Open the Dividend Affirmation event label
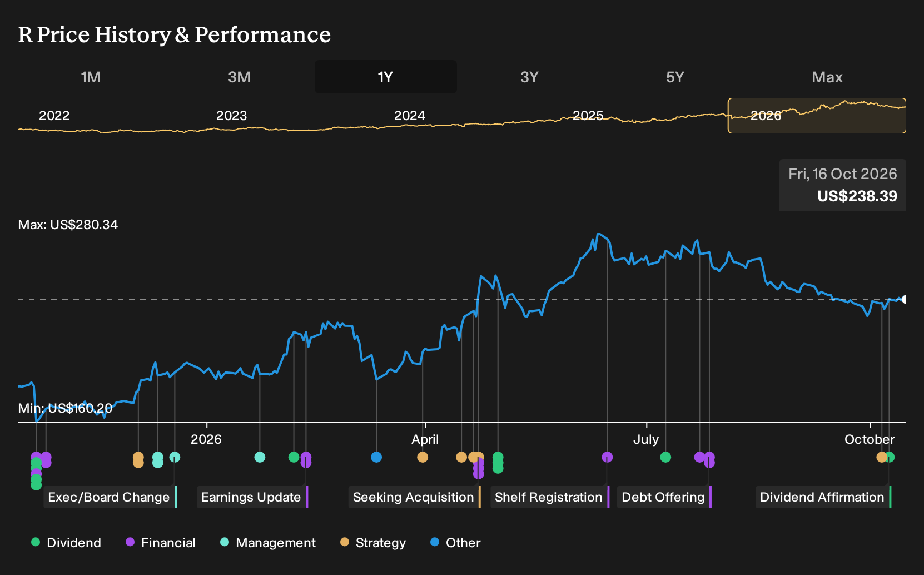This screenshot has height=575, width=924. 823,497
